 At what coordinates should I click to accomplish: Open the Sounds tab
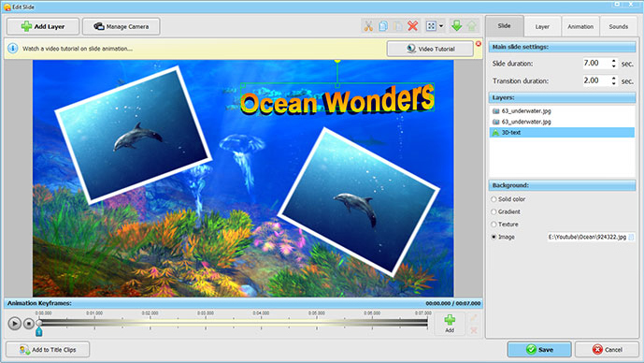618,27
